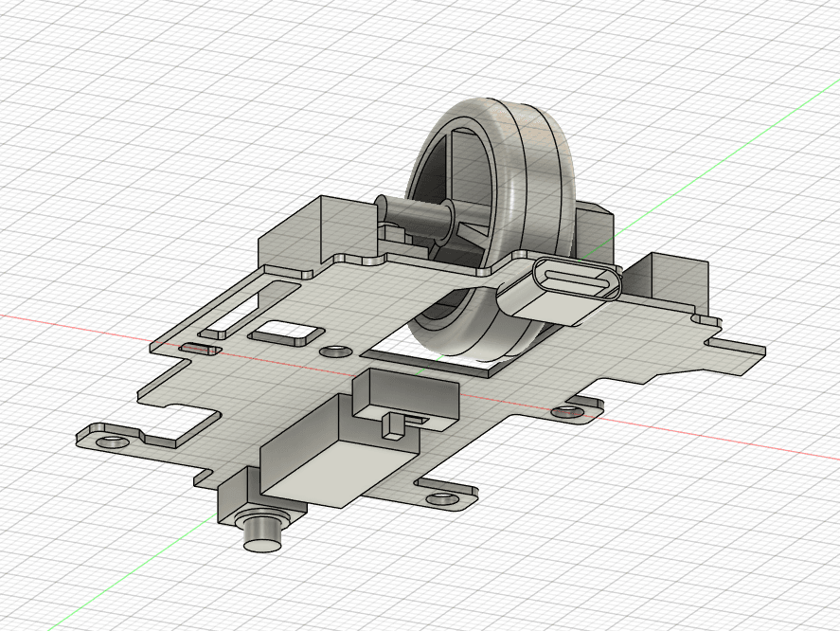
Task: Select the raised support block left of the wheel axle
Action: click(x=316, y=233)
